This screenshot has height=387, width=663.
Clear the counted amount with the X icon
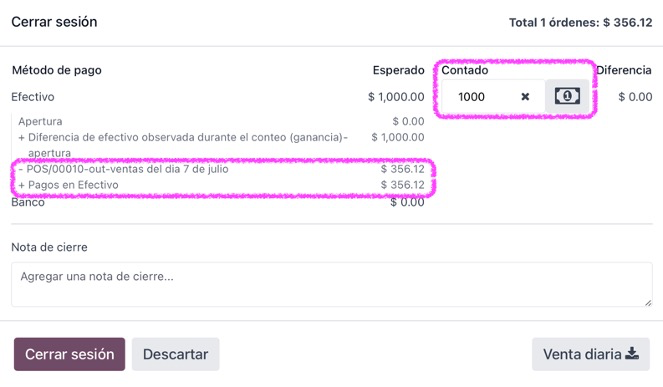pyautogui.click(x=525, y=97)
